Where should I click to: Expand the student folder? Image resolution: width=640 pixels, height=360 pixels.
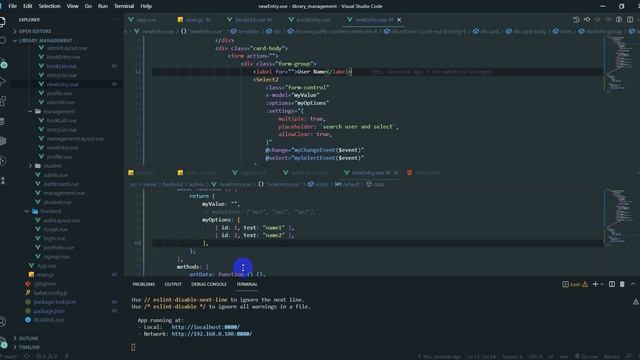(53, 166)
